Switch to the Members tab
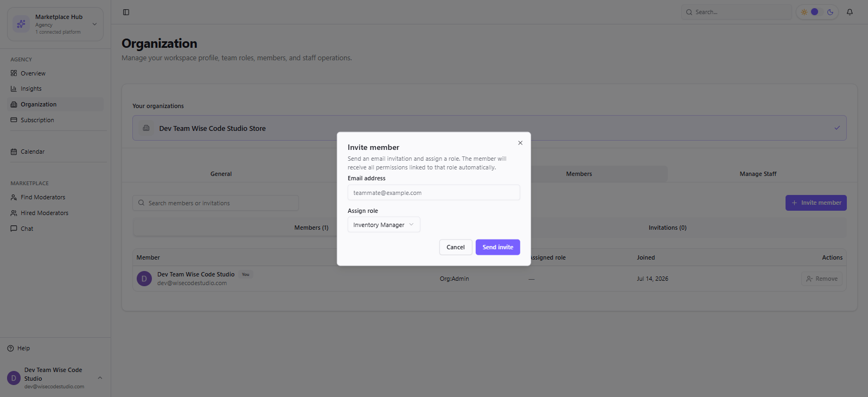 [579, 174]
